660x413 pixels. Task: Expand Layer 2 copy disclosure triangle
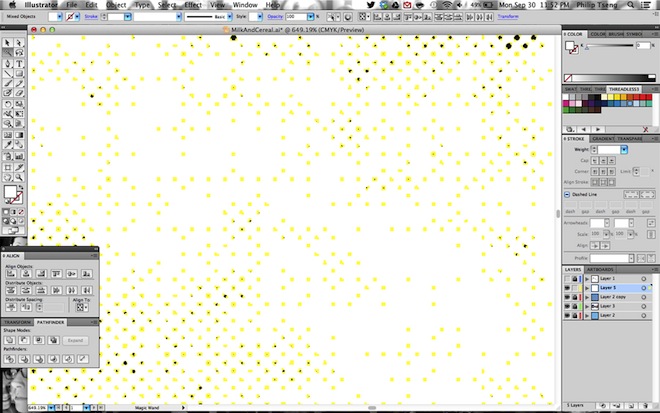pyautogui.click(x=587, y=297)
